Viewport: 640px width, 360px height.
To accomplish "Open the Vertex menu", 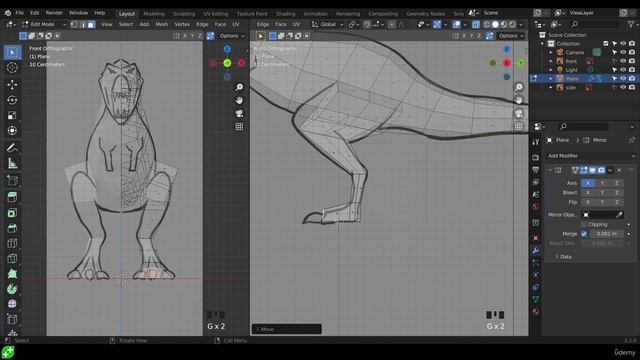I will click(182, 24).
